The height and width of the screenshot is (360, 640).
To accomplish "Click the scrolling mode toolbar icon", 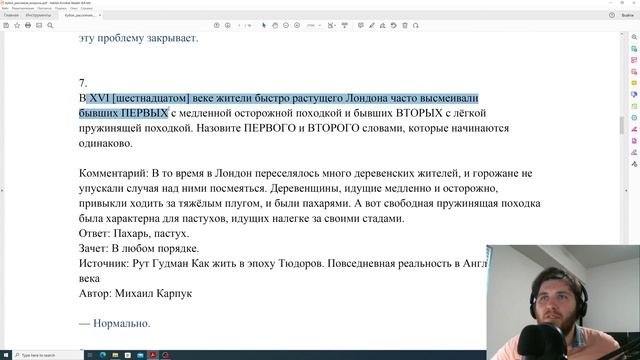I will coord(345,25).
